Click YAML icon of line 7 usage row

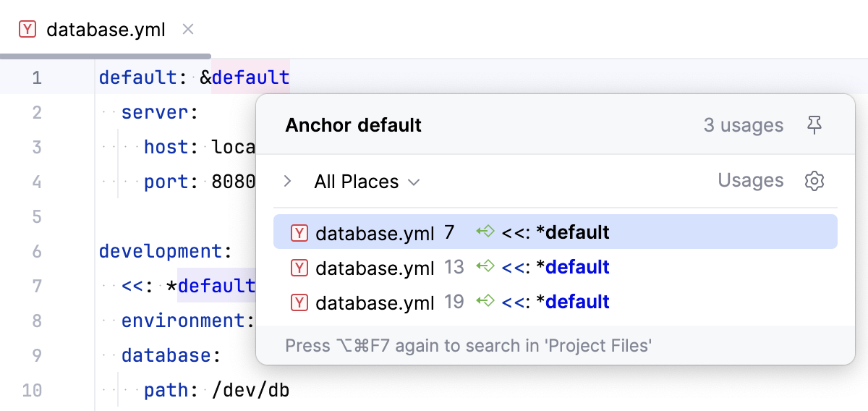point(299,232)
